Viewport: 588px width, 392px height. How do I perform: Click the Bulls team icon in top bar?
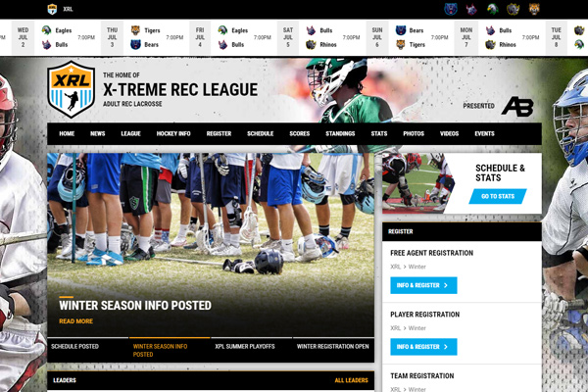(x=471, y=9)
